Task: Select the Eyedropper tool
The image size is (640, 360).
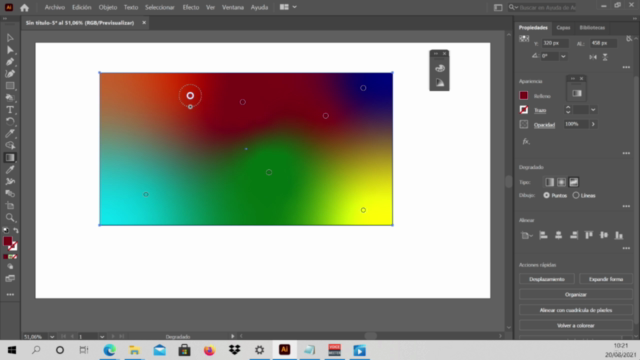Action: [10, 169]
